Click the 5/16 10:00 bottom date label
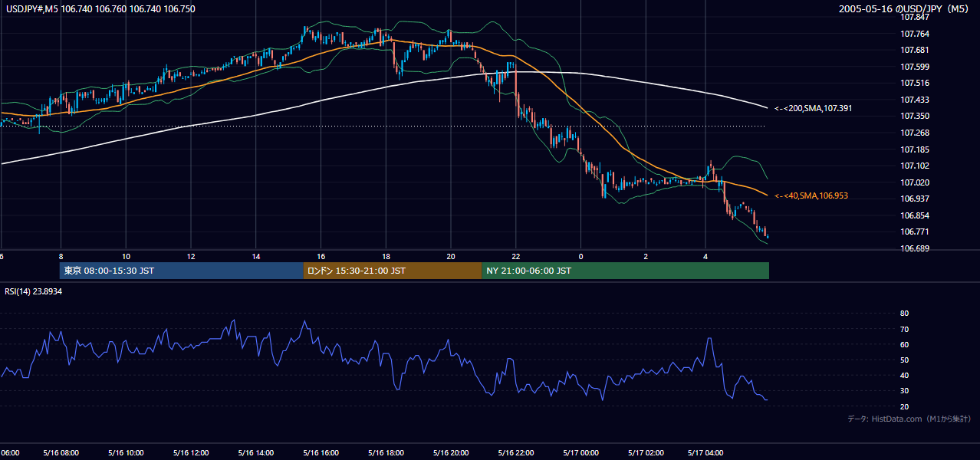Image resolution: width=980 pixels, height=460 pixels. 124,452
